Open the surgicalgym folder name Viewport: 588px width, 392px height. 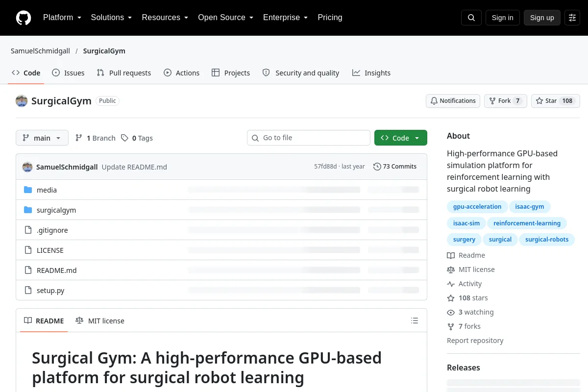click(x=56, y=210)
